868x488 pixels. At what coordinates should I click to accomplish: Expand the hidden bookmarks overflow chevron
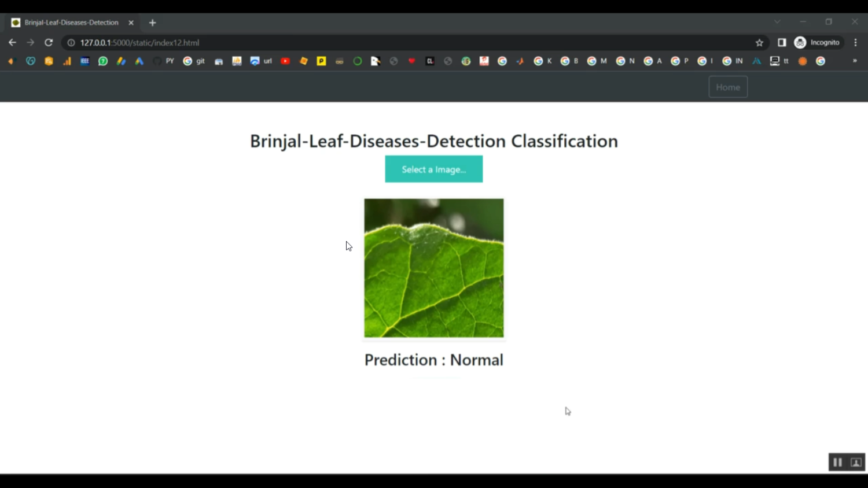855,61
